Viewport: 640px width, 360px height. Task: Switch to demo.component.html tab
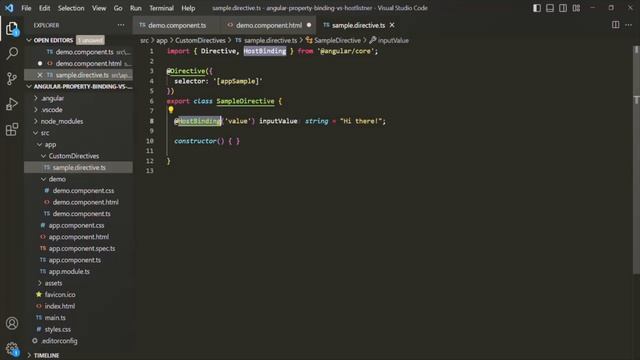(269, 25)
